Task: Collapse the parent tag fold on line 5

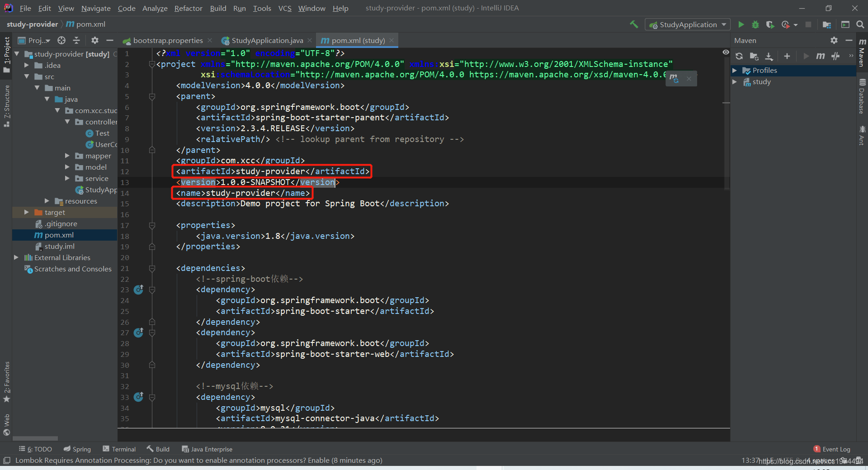Action: (152, 96)
